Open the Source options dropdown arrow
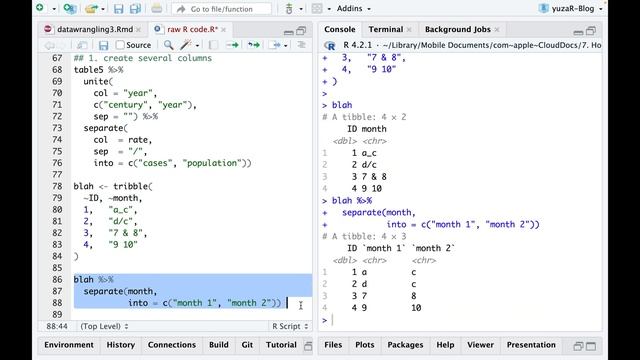Viewport: 640px width, 360px height. click(286, 46)
